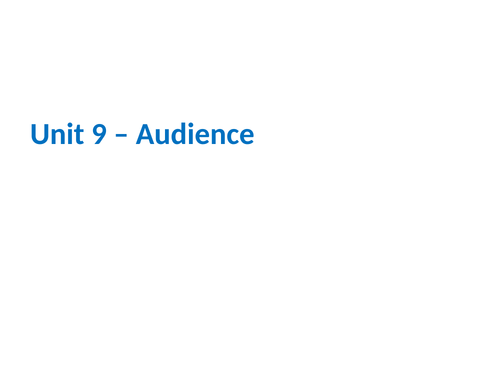Click the first 'u' in 'Audience'

162,137
